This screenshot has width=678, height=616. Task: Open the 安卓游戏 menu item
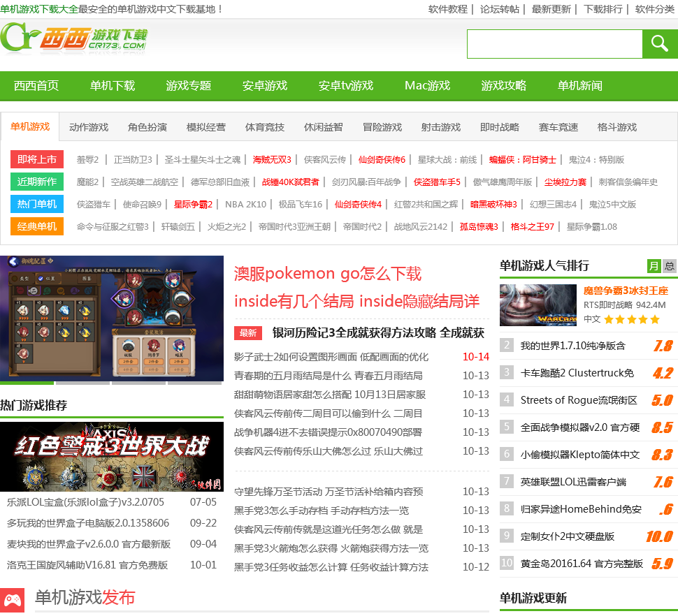[265, 85]
